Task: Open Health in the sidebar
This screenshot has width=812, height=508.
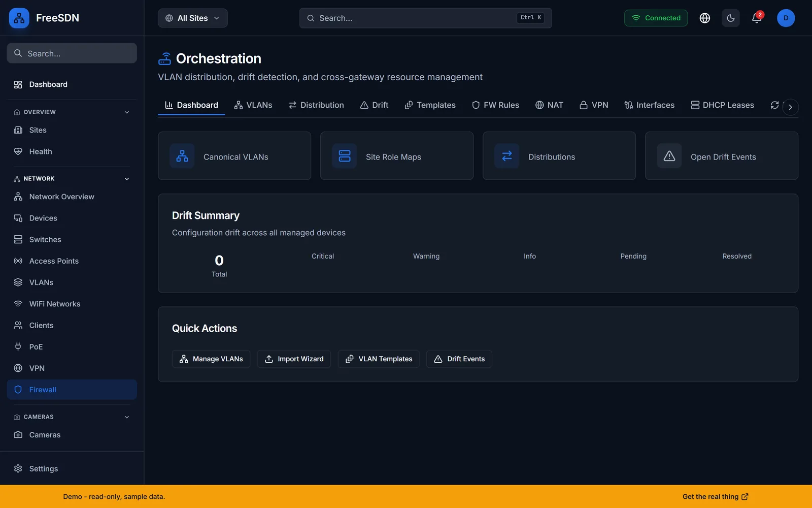Action: pos(72,151)
